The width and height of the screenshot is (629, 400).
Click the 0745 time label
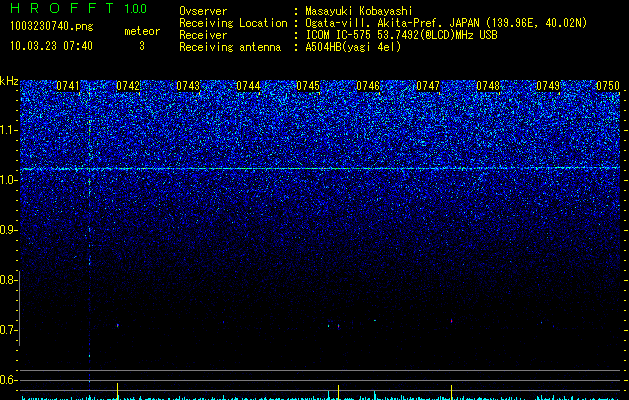(308, 86)
